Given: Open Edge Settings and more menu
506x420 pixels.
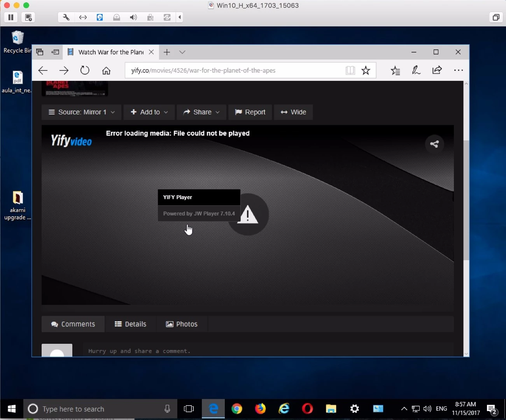Looking at the screenshot, I should pyautogui.click(x=459, y=70).
